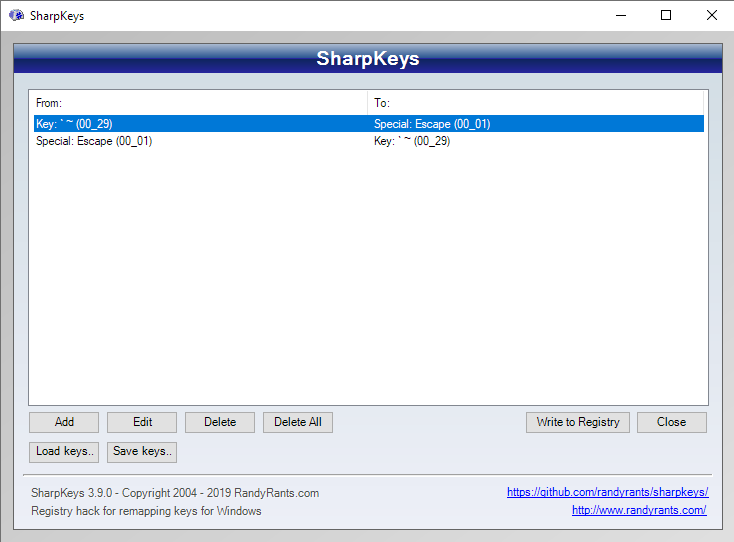Click the To: column header
734x542 pixels.
pyautogui.click(x=536, y=103)
